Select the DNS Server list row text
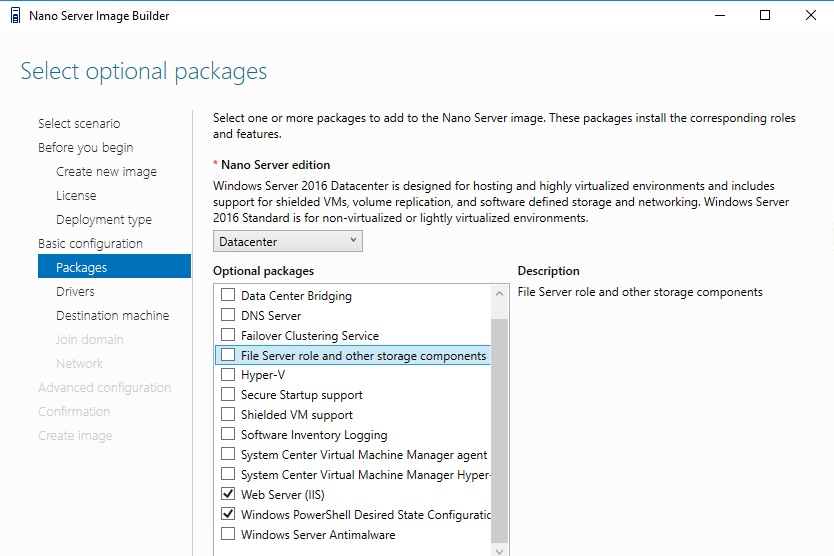The image size is (834, 556). [271, 316]
